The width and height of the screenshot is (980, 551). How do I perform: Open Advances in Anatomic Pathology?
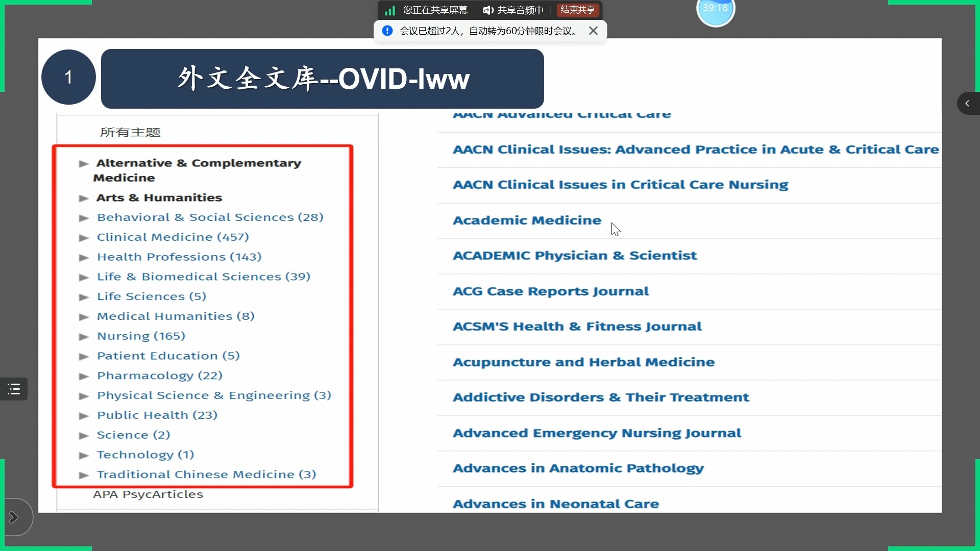[578, 468]
